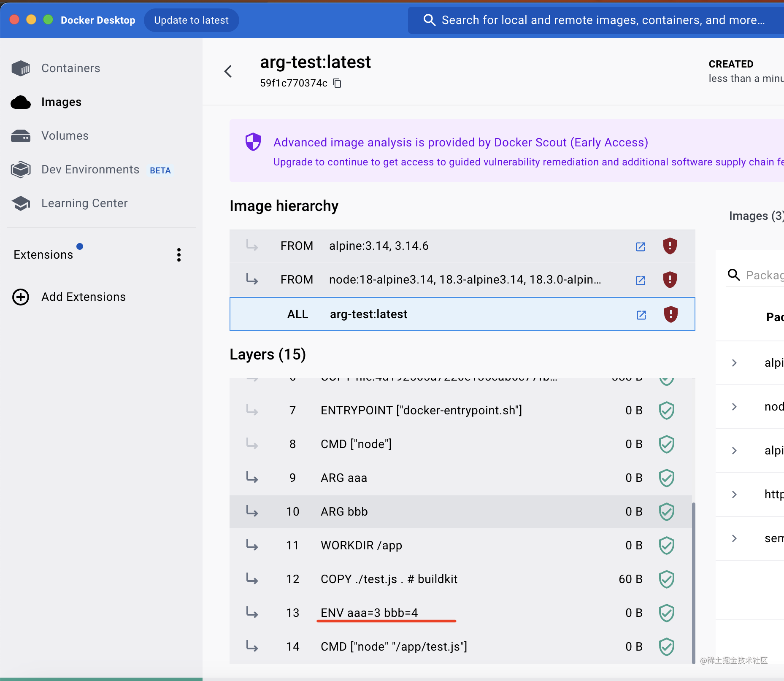Click vulnerability shield on alpine:3.14 row
The width and height of the screenshot is (784, 681).
tap(670, 246)
